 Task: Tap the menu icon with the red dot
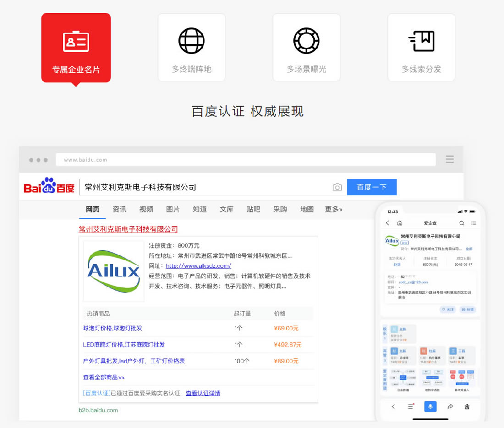click(x=411, y=406)
